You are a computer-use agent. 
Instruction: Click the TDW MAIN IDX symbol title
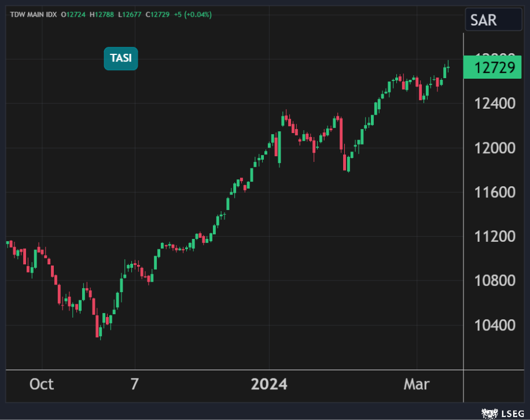(34, 14)
